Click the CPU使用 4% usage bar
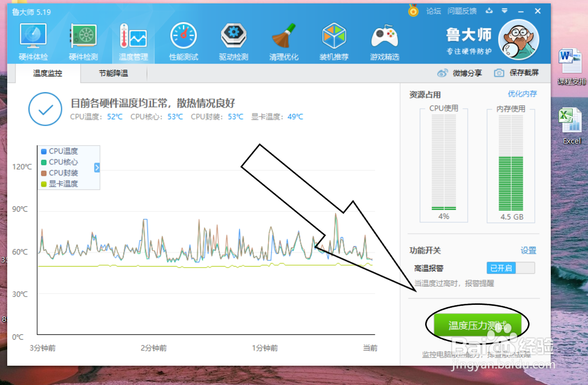The image size is (588, 385). coord(444,163)
